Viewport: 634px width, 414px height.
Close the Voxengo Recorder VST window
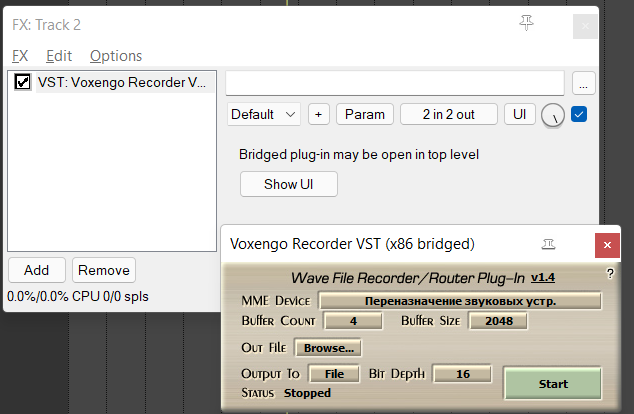(x=606, y=244)
